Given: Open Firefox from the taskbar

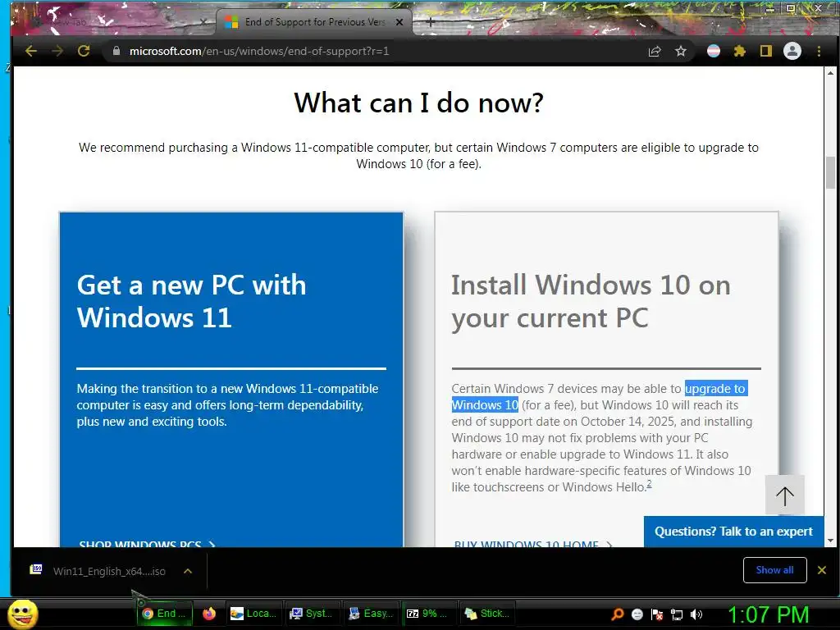Looking at the screenshot, I should 209,614.
